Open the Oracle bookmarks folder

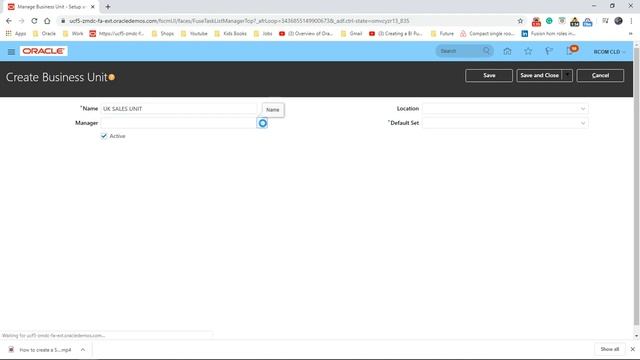coord(44,33)
